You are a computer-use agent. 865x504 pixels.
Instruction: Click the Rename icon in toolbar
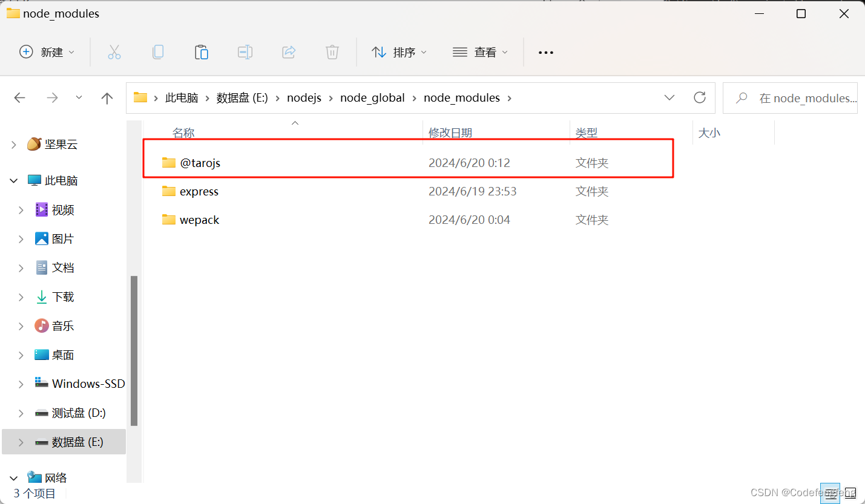[x=245, y=52]
